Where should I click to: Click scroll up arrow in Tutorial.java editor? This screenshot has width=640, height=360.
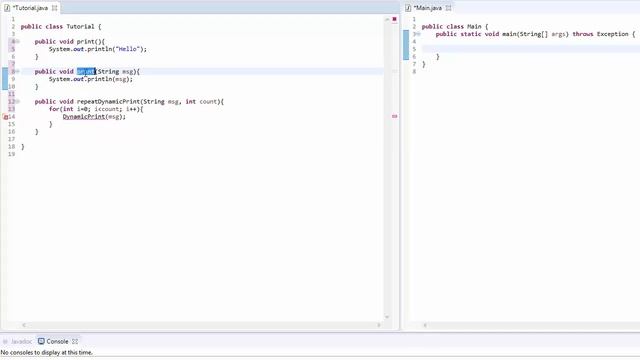(x=387, y=19)
